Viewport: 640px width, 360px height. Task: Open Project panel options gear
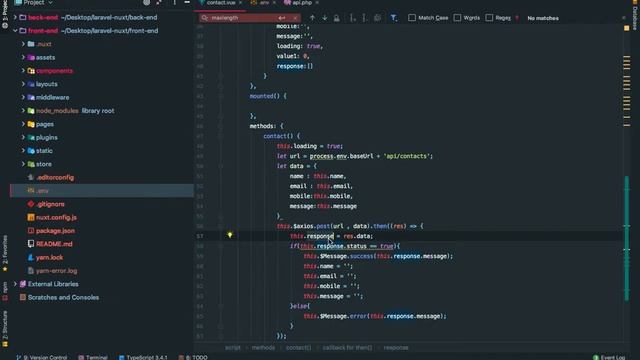point(174,2)
